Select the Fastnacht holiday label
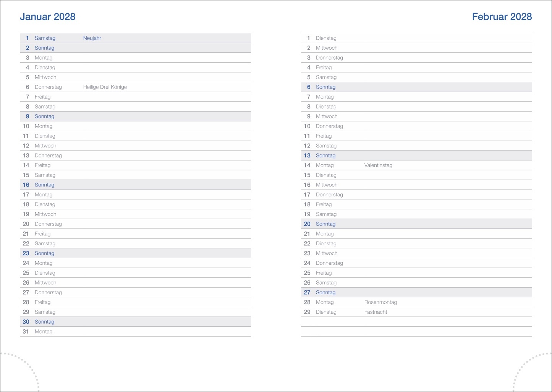This screenshot has height=392, width=552. [x=376, y=312]
